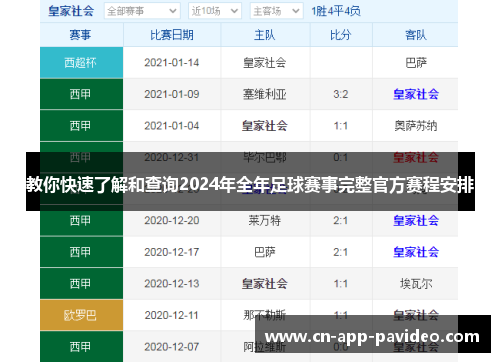Click home team 巴萨 in 2020-12-17 row
Screen dimensions: 500x362
click(x=265, y=252)
